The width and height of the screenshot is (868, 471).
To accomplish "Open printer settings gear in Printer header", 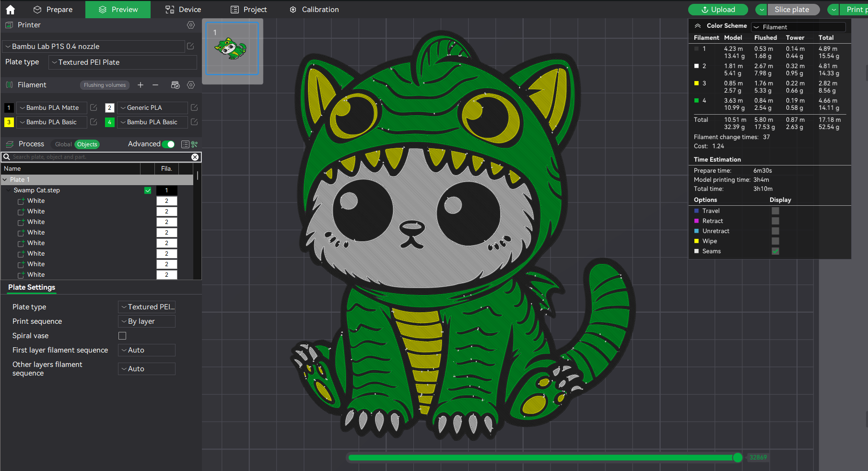I will pos(191,25).
